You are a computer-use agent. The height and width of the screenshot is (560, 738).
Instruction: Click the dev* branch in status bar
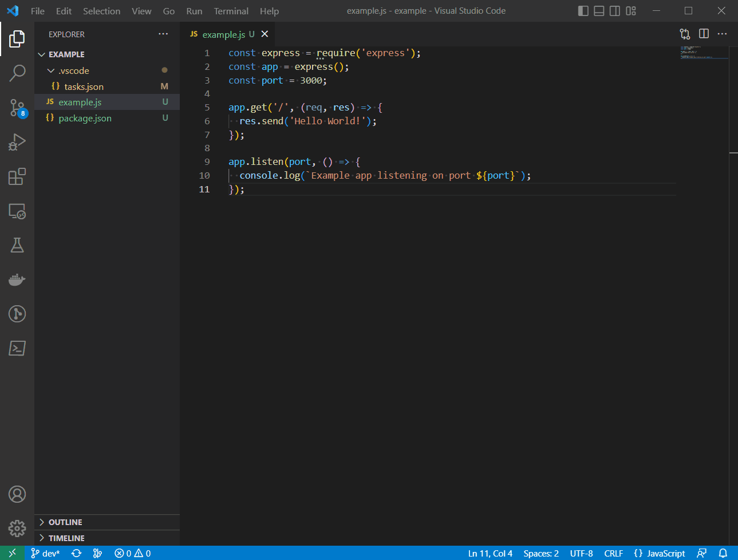(x=45, y=553)
